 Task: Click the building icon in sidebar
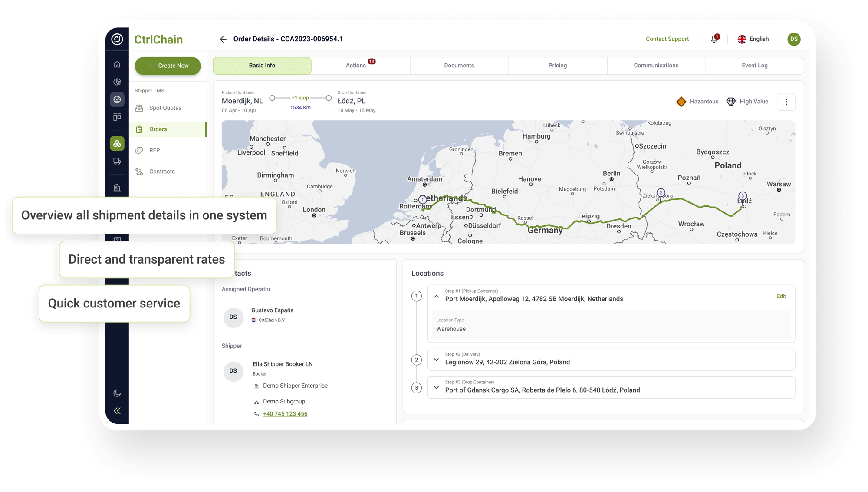[x=117, y=188]
